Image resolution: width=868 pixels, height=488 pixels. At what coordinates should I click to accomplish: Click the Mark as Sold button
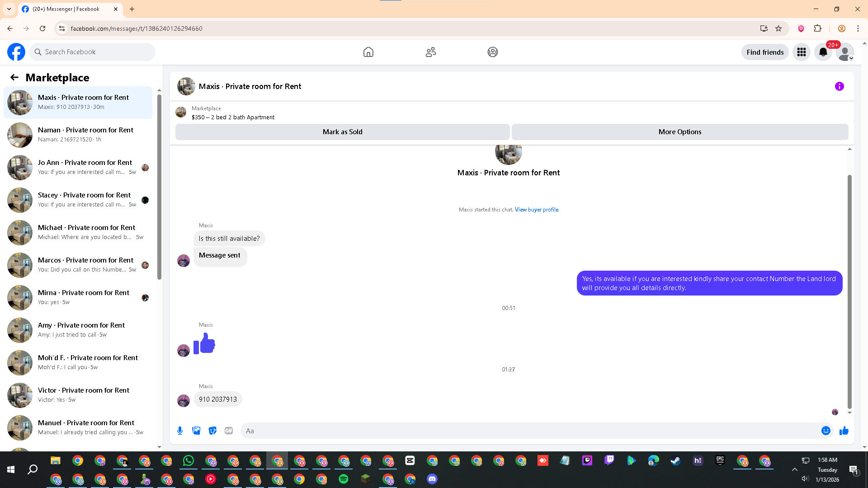pos(342,132)
